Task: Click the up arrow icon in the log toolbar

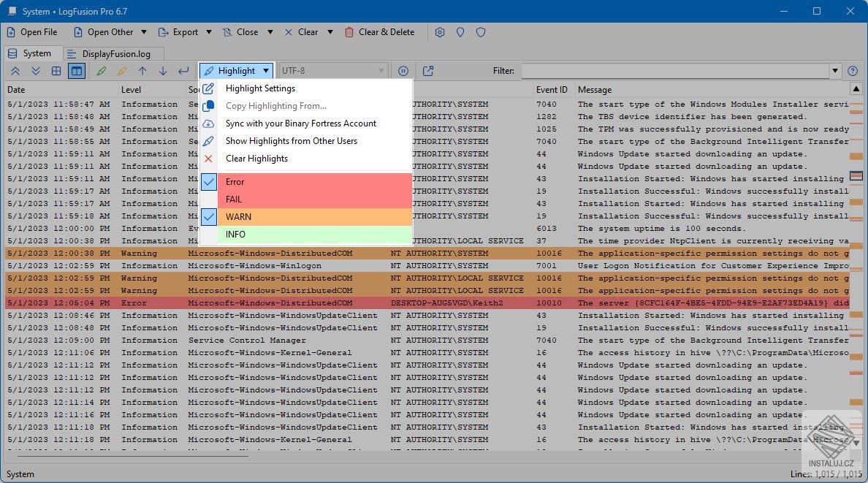Action: (142, 71)
